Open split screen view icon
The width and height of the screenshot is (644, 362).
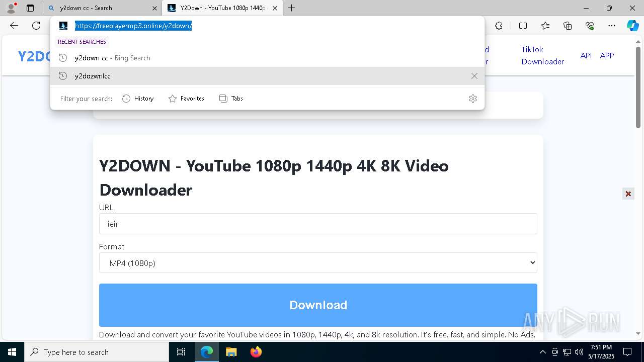(523, 26)
